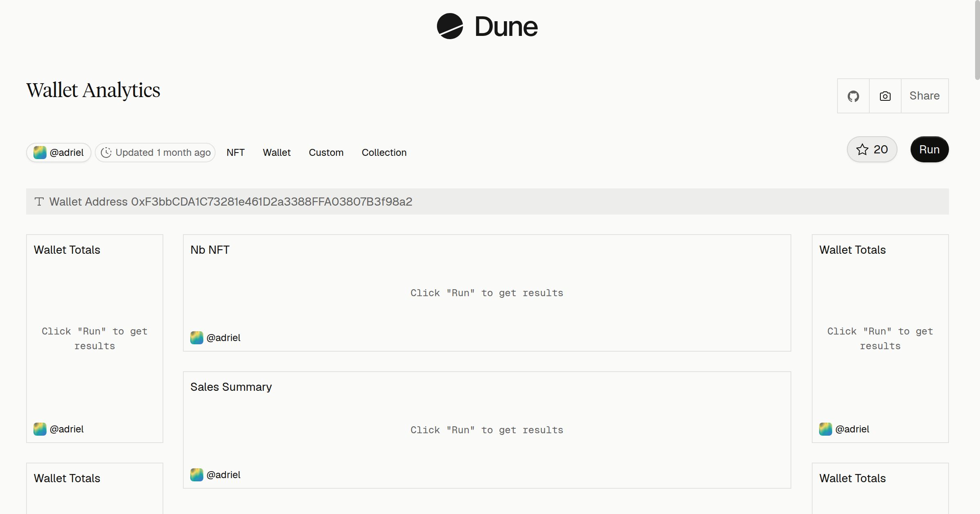Click the Wallet Analytics dashboard title

pos(93,90)
